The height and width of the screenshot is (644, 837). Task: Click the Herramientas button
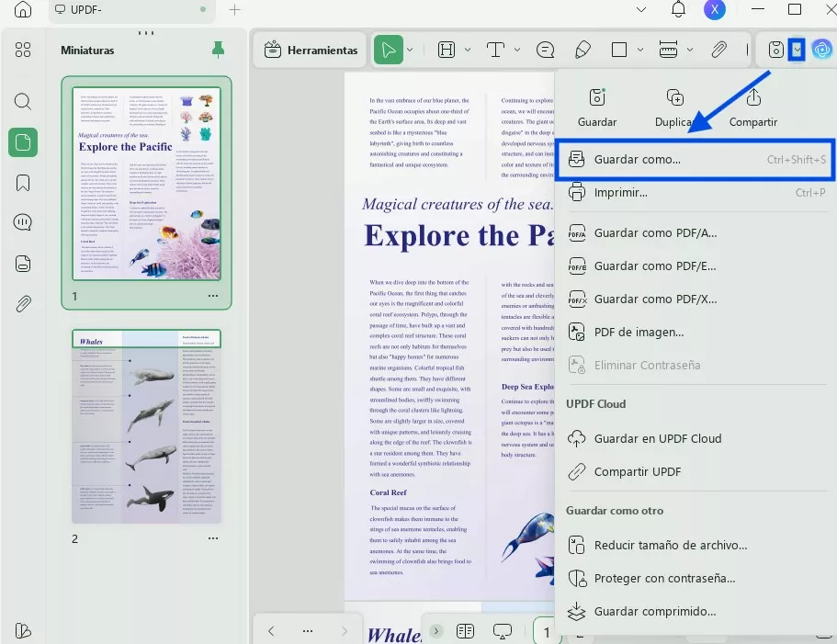(x=311, y=50)
